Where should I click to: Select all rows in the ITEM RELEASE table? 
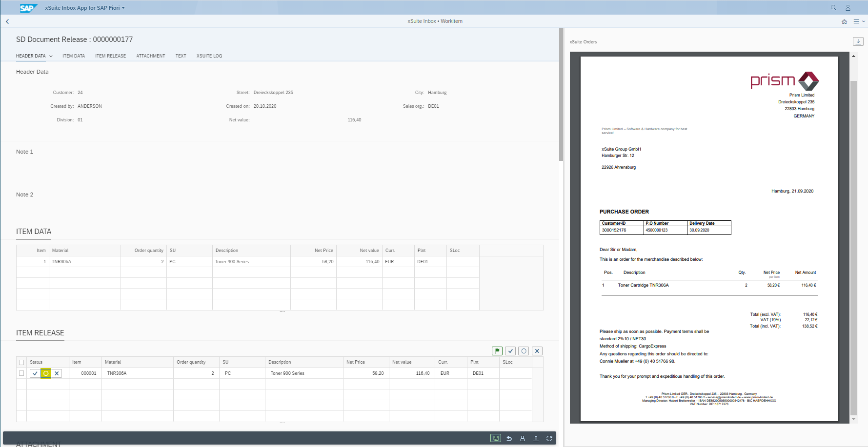click(21, 362)
